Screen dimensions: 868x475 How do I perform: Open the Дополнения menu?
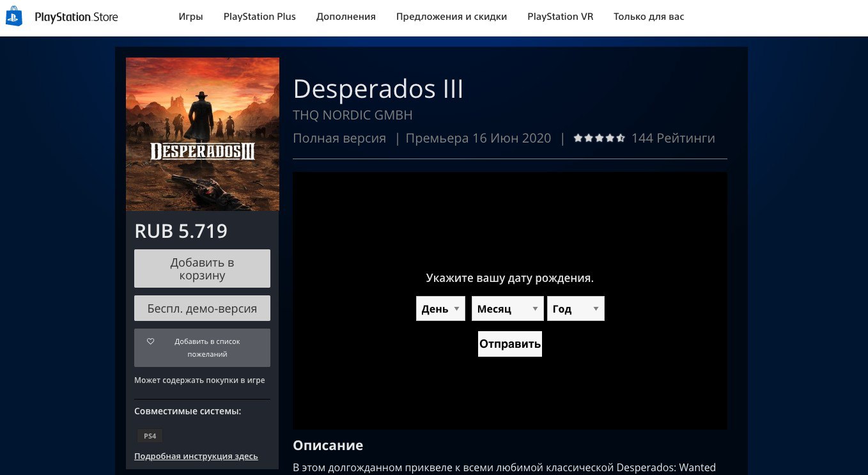point(346,17)
